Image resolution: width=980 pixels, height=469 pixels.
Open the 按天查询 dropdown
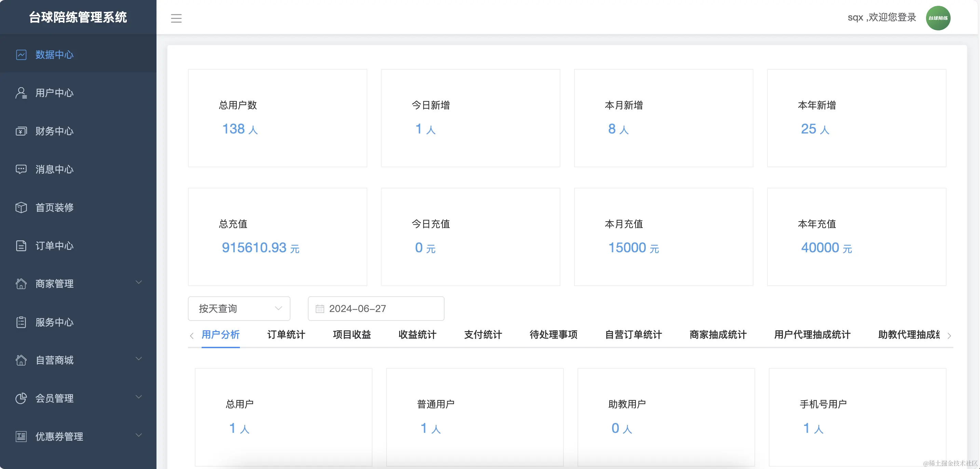click(x=239, y=309)
